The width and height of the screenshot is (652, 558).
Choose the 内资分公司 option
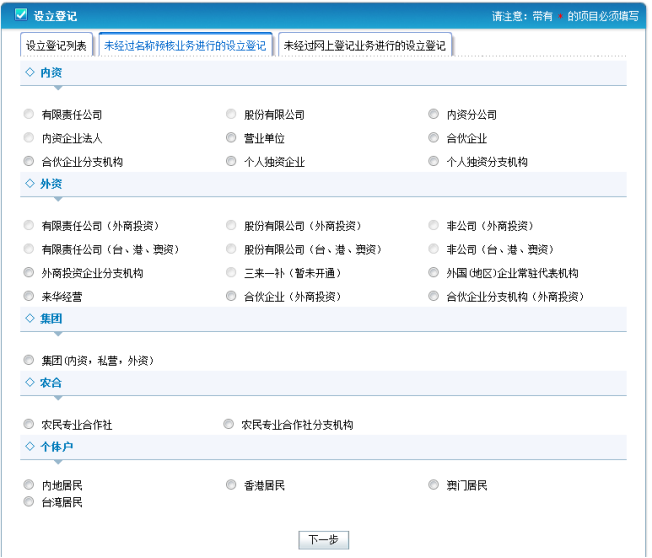(x=434, y=114)
